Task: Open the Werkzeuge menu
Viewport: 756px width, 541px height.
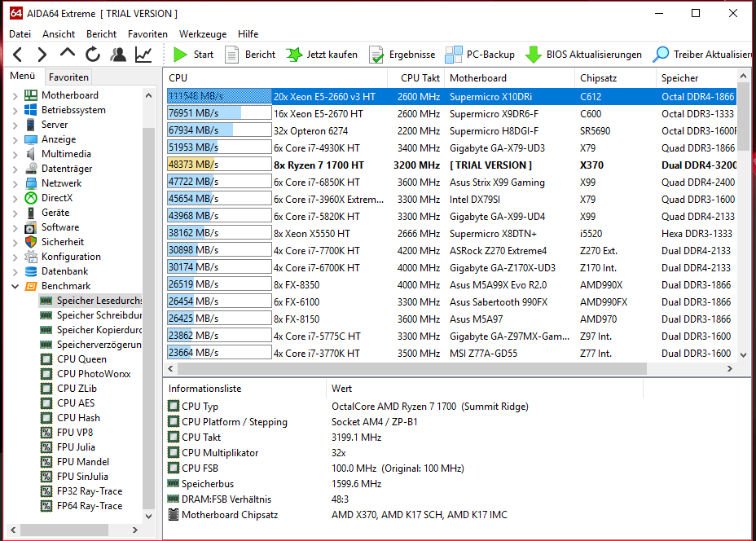Action: click(203, 33)
